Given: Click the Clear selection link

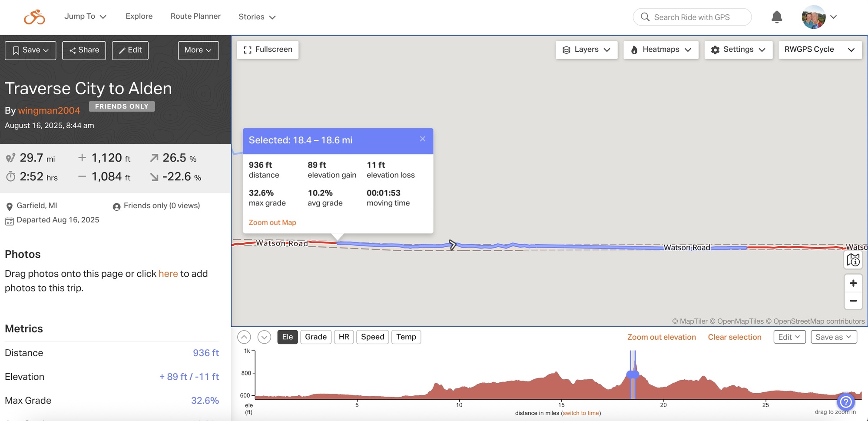Looking at the screenshot, I should click(734, 337).
